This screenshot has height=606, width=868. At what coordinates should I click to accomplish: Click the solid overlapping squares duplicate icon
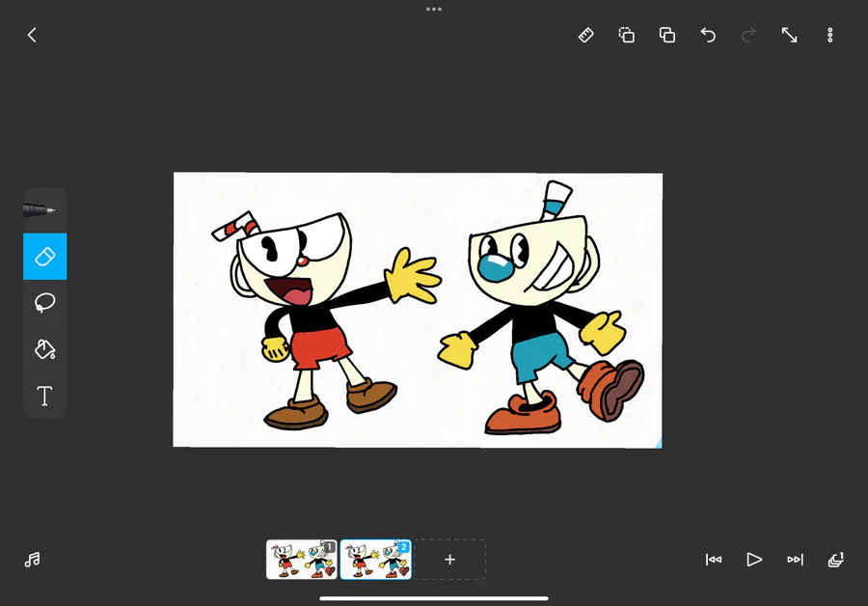click(x=667, y=36)
